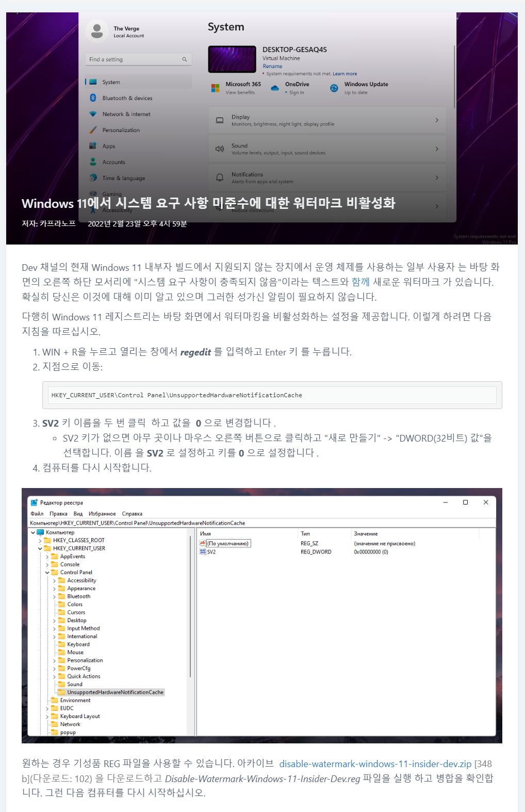Viewport: 525px width, 812px height.
Task: Click the registry path address bar
Action: point(262,523)
